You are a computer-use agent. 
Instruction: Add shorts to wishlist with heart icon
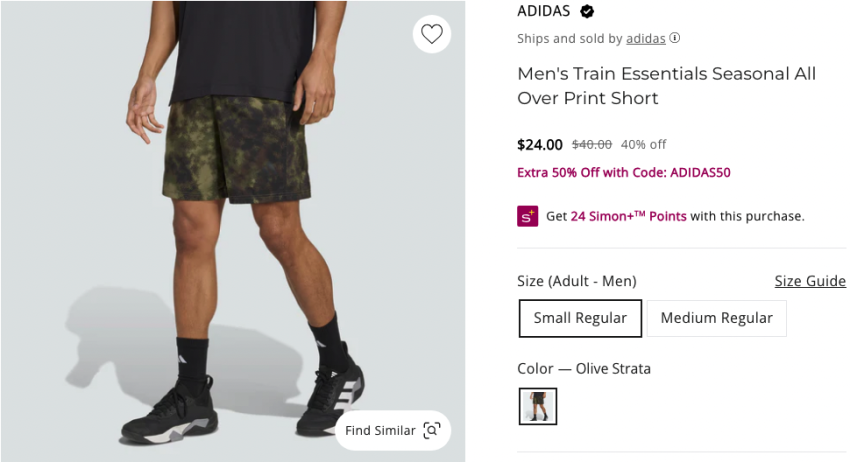click(x=431, y=34)
